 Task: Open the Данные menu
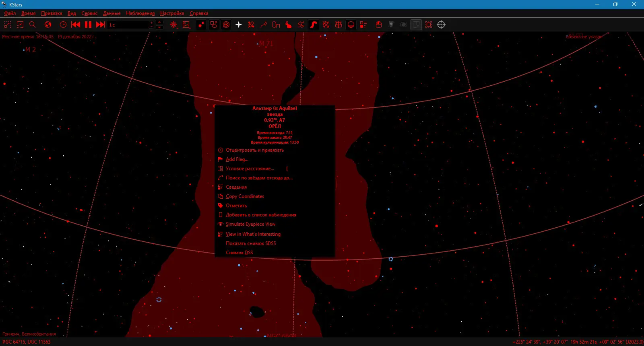click(112, 13)
